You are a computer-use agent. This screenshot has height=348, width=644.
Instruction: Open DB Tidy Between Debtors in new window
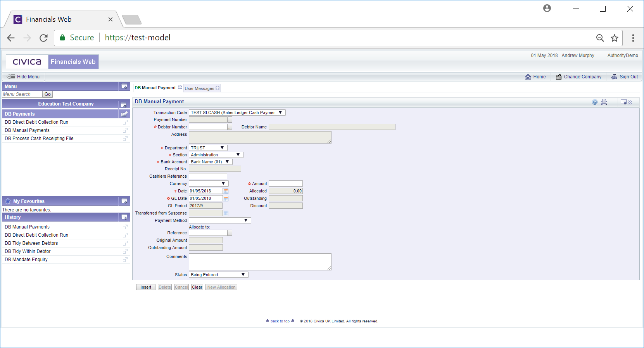click(x=125, y=243)
